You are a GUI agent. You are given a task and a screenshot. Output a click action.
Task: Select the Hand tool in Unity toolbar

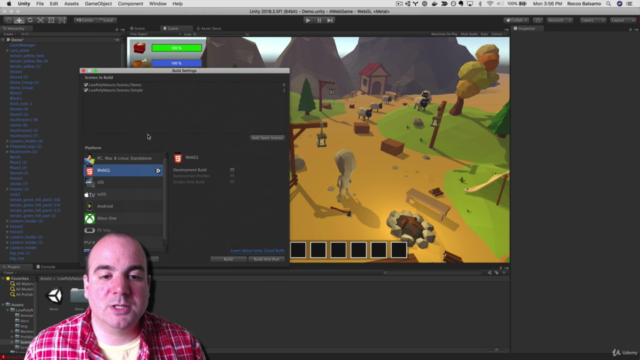(x=8, y=20)
